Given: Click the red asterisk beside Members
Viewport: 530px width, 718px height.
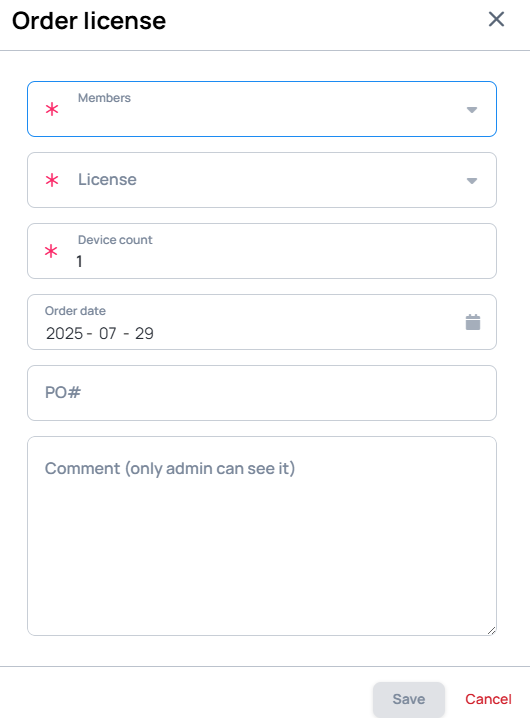Looking at the screenshot, I should point(52,109).
